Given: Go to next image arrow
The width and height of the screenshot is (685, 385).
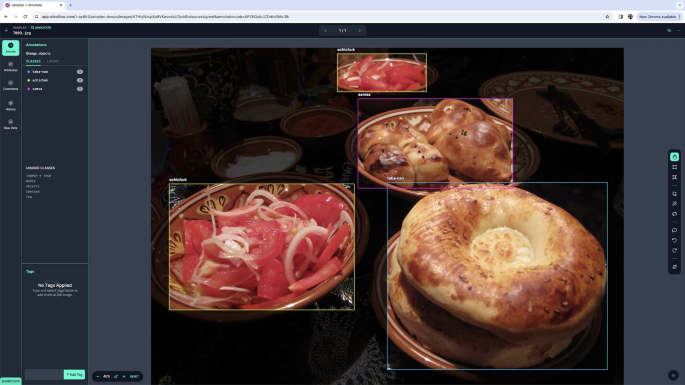Looking at the screenshot, I should point(360,31).
